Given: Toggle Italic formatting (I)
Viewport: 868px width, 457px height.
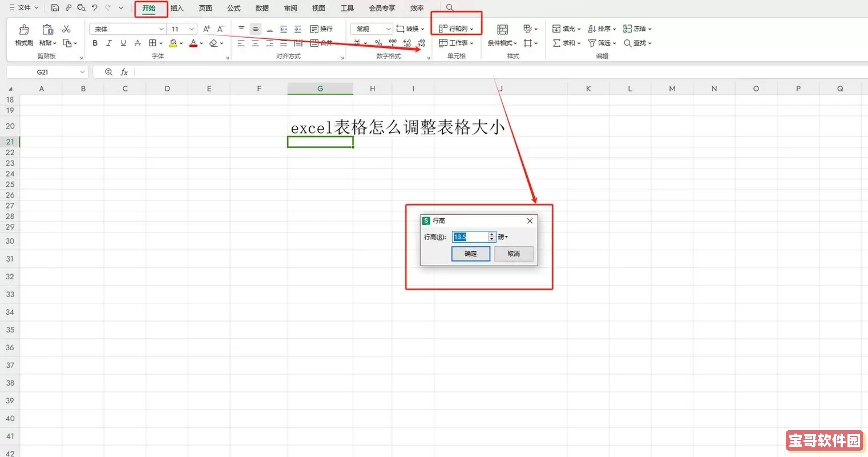Looking at the screenshot, I should coord(109,43).
